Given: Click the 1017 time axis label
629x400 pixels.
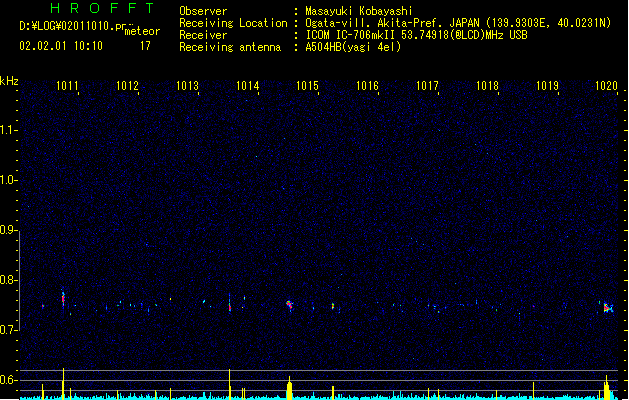Looking at the screenshot, I should click(427, 85).
